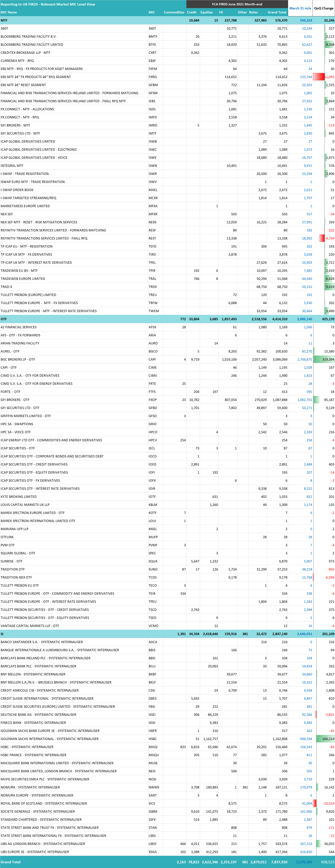Viewport: 335px width, 868px height.
Task: Click the -4,754 QoQ change cell
Action: 324,238
